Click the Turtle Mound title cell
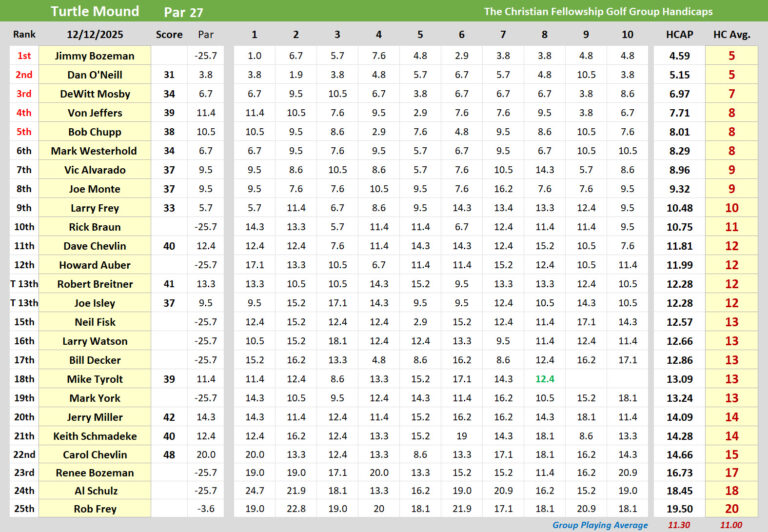Viewport: 768px width, 532px height. 95,11
